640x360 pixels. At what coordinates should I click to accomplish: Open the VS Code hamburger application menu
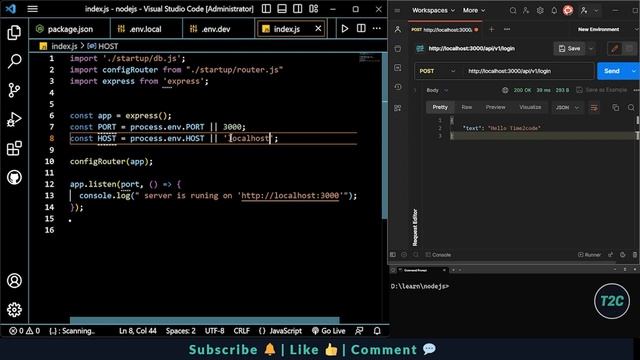[33, 9]
